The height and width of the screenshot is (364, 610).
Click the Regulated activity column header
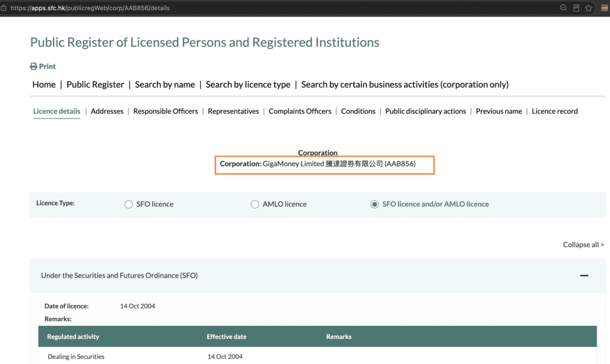[x=73, y=337]
